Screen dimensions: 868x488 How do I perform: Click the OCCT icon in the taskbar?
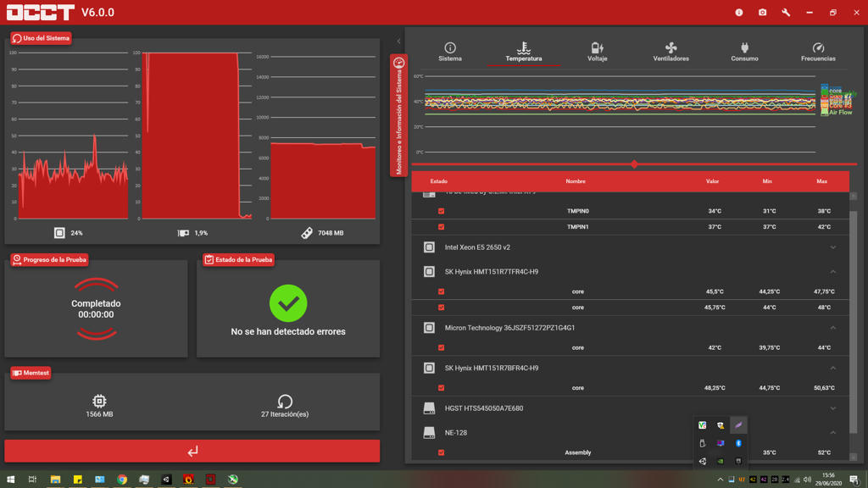click(210, 480)
